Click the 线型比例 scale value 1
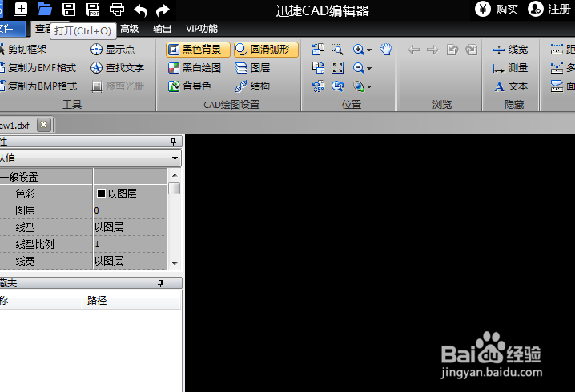575x392 pixels. tap(131, 244)
